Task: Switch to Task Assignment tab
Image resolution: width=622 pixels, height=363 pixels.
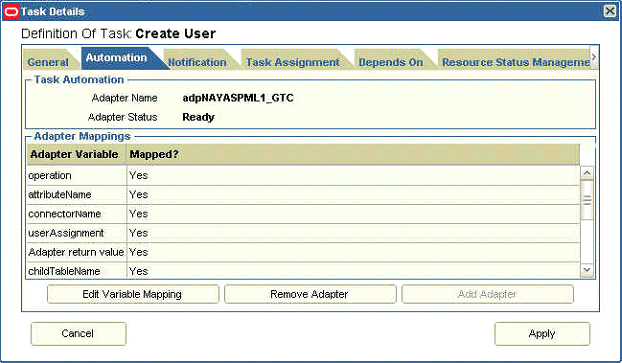Action: [x=292, y=62]
